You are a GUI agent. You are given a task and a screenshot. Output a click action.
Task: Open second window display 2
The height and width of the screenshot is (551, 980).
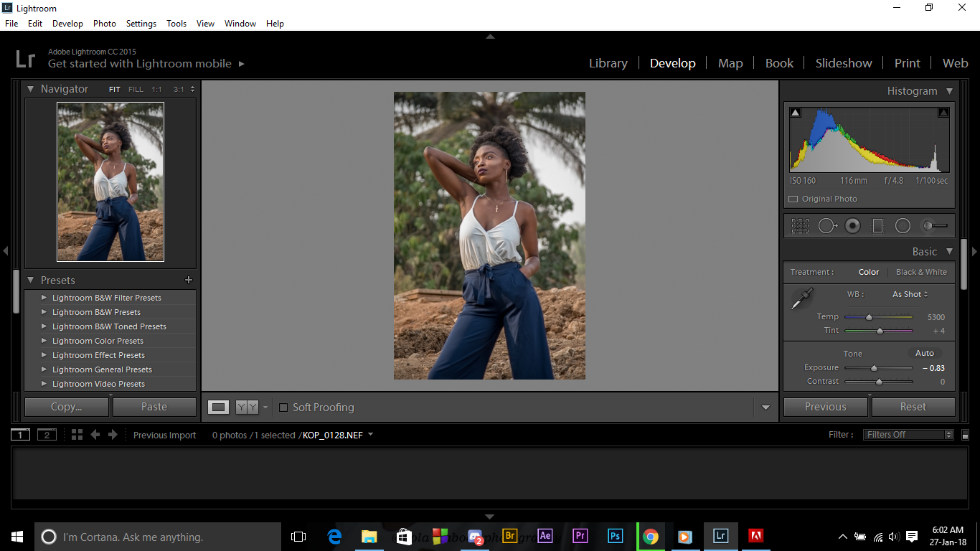point(47,435)
